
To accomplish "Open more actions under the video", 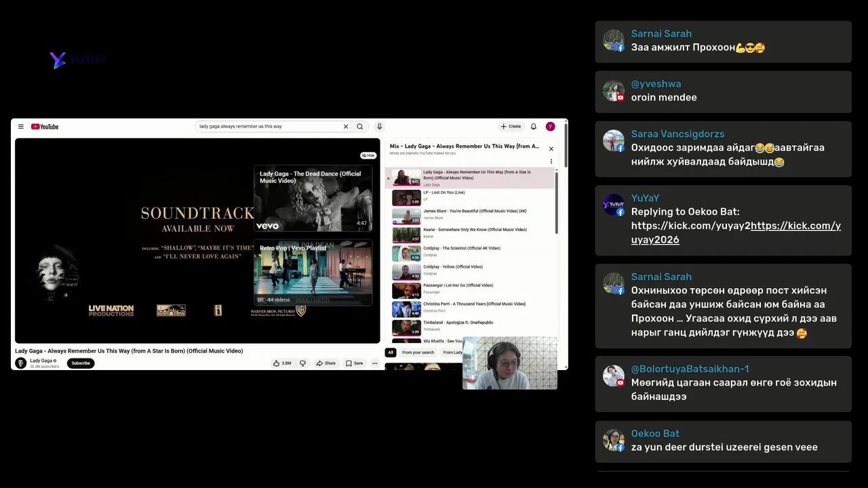I will (374, 363).
